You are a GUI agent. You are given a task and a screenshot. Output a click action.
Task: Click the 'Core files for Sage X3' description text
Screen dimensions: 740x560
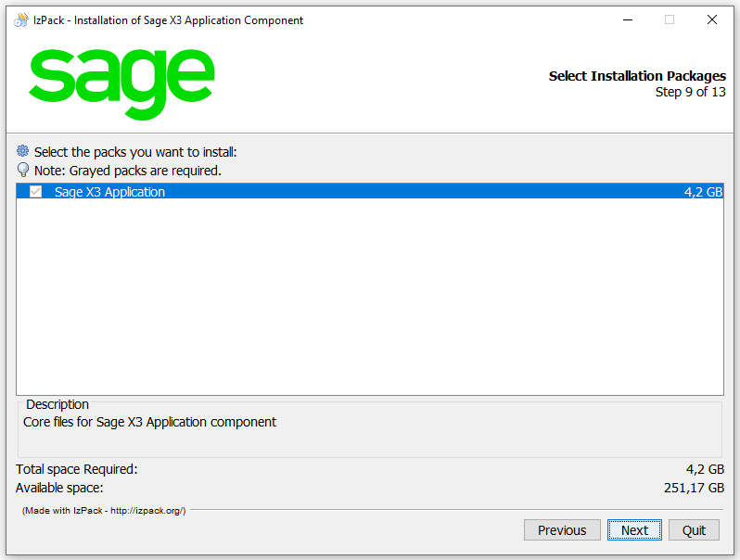pyautogui.click(x=149, y=422)
